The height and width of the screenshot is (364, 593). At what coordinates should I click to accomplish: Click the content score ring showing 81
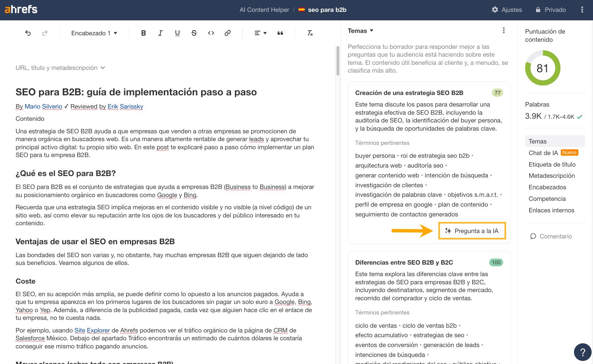(x=542, y=68)
